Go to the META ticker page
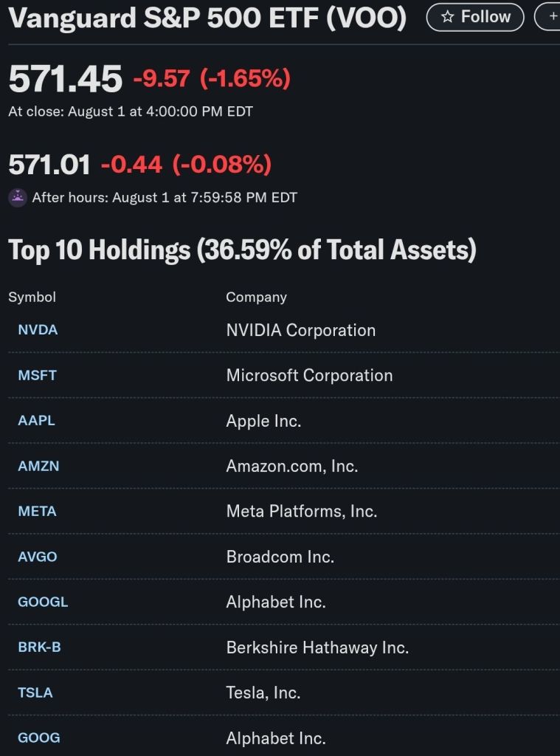 (37, 512)
